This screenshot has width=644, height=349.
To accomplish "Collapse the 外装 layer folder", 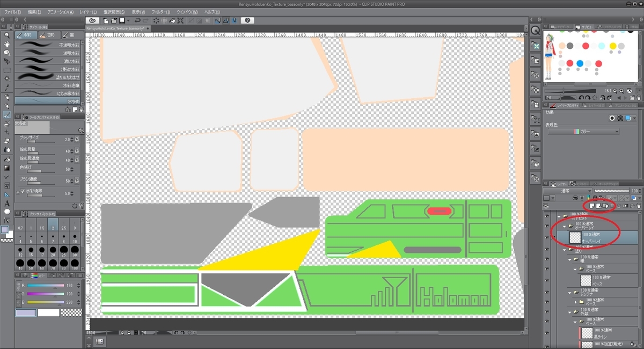I will point(569,312).
